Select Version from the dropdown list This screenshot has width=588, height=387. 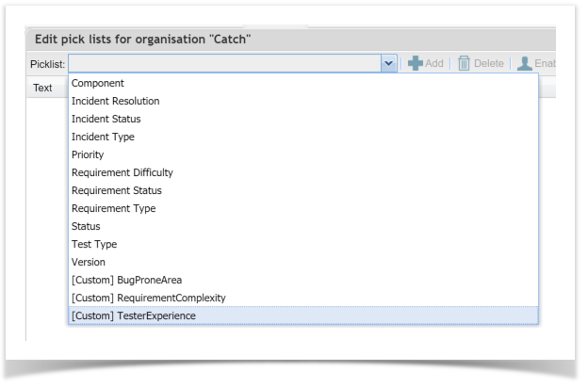tap(90, 262)
